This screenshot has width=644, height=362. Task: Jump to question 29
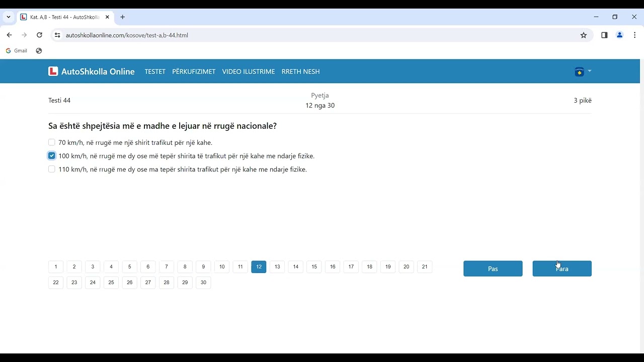(185, 283)
